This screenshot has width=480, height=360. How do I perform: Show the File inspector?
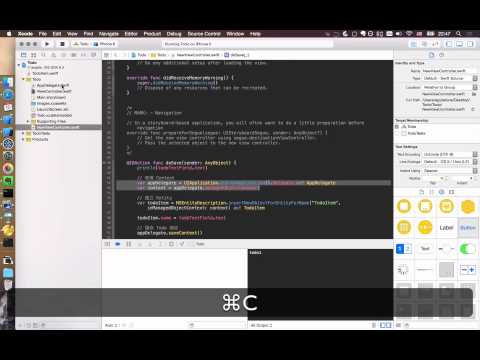431,55
